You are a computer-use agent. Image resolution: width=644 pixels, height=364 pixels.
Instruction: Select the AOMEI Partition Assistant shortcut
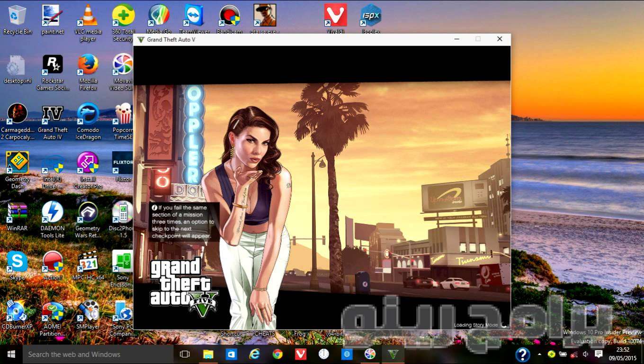pos(53,318)
